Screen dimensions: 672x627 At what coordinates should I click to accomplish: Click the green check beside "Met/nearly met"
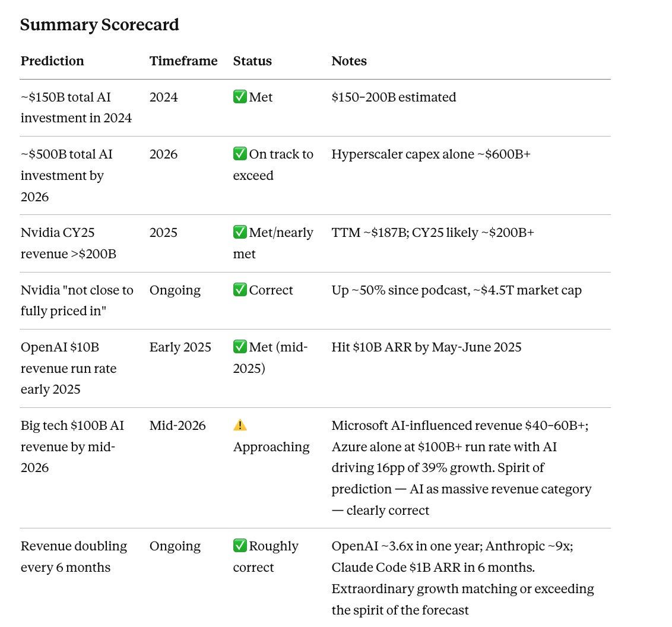(x=240, y=232)
